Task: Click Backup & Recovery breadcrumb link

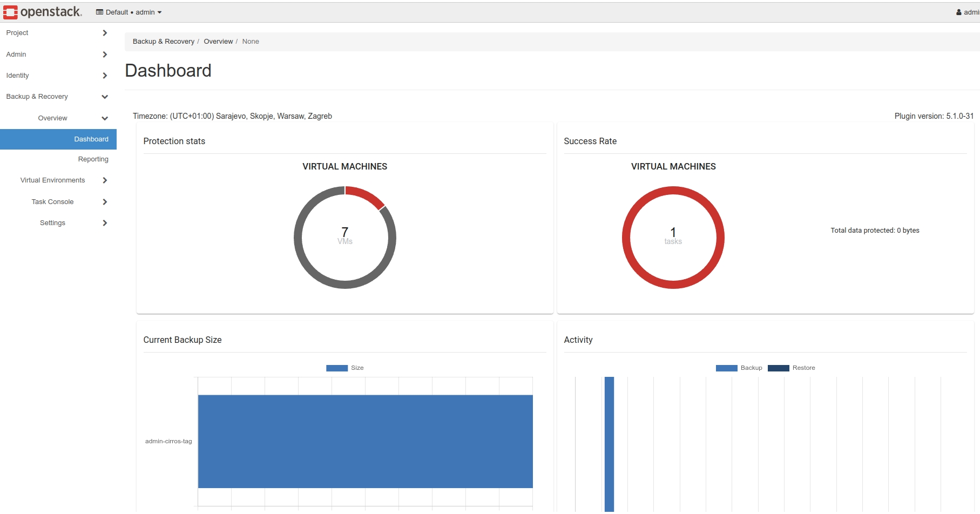Action: click(x=163, y=42)
